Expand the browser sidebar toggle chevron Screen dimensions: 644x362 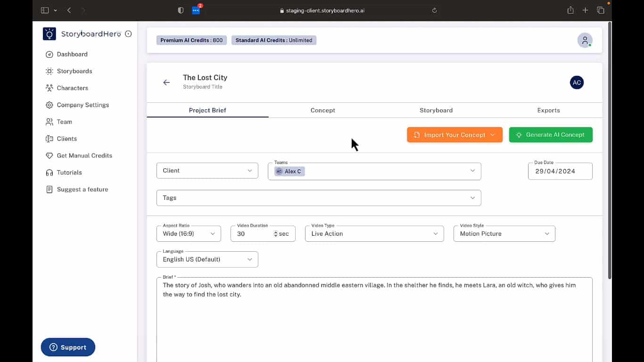pyautogui.click(x=56, y=10)
